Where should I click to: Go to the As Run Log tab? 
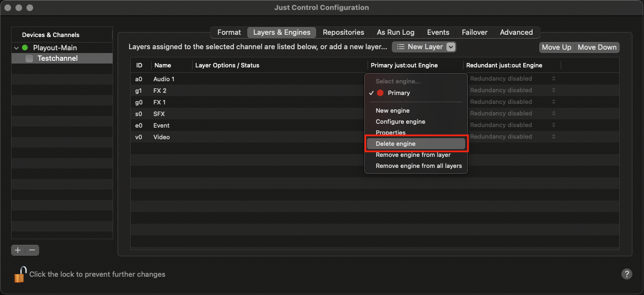396,33
